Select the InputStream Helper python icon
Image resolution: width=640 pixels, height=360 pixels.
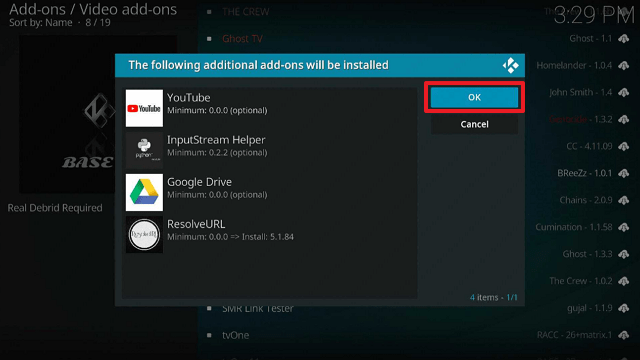[x=144, y=150]
